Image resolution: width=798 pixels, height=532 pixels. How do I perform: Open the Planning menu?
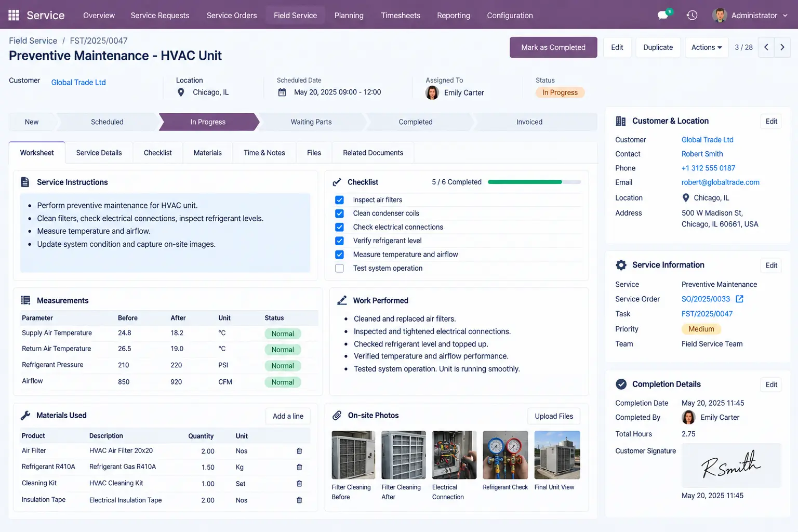click(349, 15)
